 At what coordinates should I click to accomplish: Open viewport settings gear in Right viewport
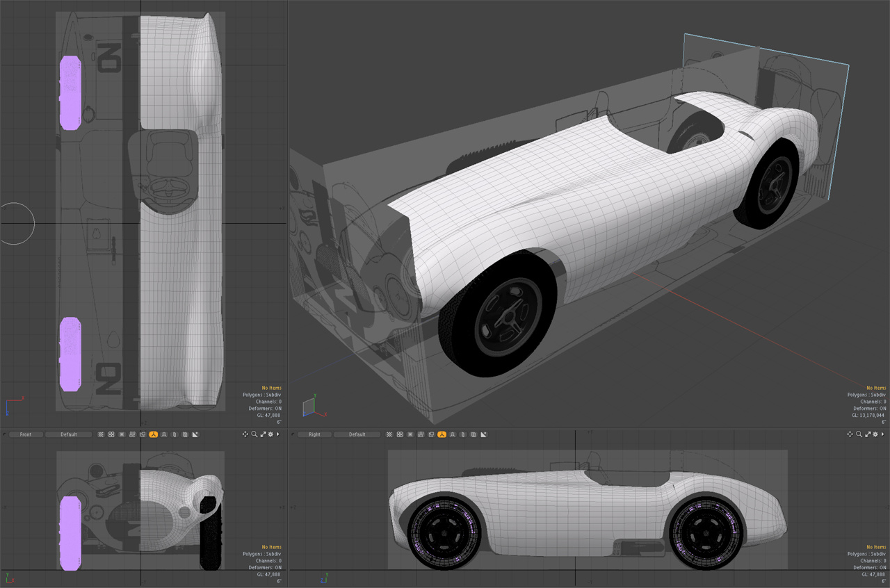pyautogui.click(x=876, y=434)
